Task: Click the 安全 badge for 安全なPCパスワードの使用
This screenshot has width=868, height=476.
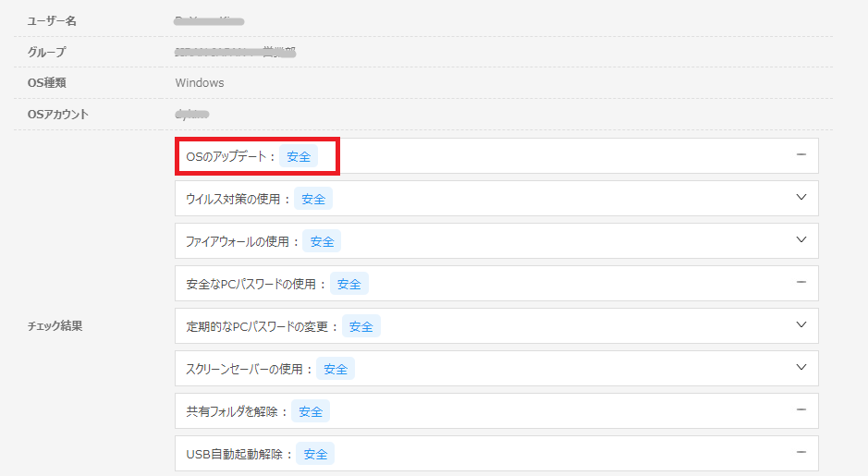Action: (x=349, y=284)
